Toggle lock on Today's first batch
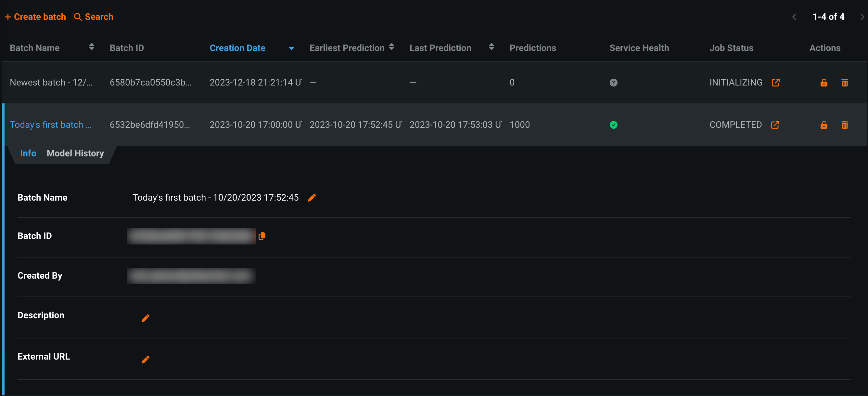Image resolution: width=868 pixels, height=396 pixels. 823,125
